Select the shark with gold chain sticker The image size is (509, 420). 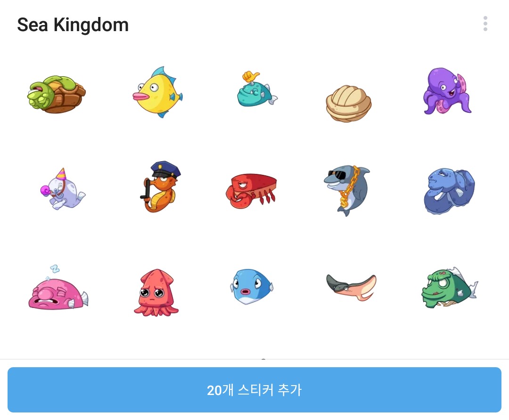[x=347, y=190]
